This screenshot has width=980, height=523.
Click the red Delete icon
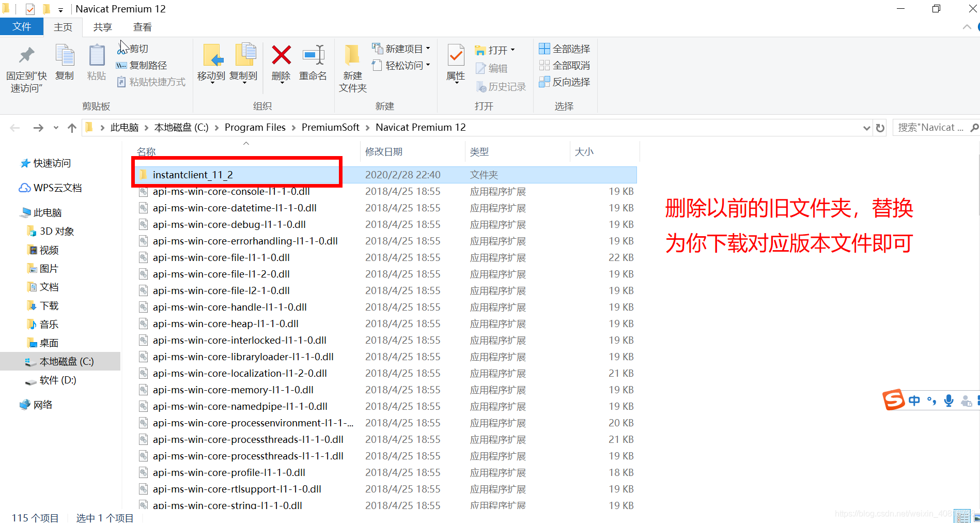pyautogui.click(x=281, y=55)
